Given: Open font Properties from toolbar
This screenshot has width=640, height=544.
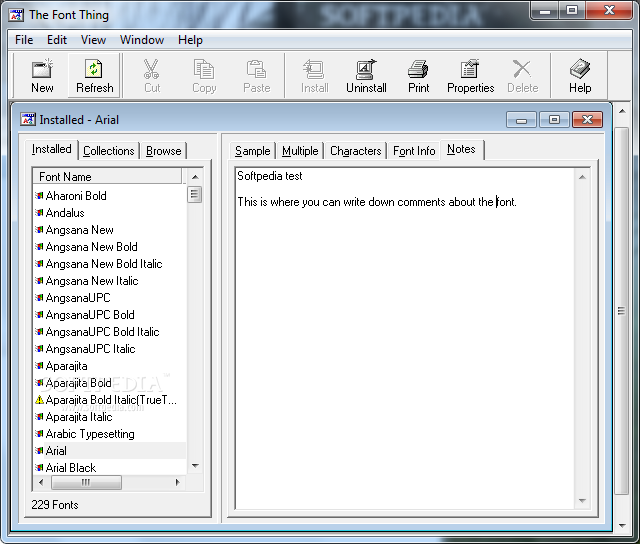Looking at the screenshot, I should pyautogui.click(x=471, y=76).
